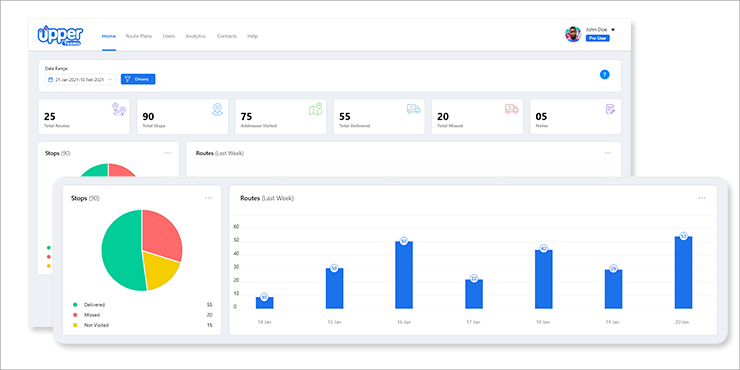Click the 17 Jan bar
740x370 pixels.
[x=474, y=294]
